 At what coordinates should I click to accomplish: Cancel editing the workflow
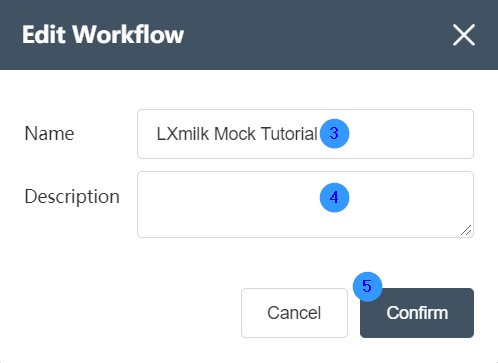click(x=294, y=313)
